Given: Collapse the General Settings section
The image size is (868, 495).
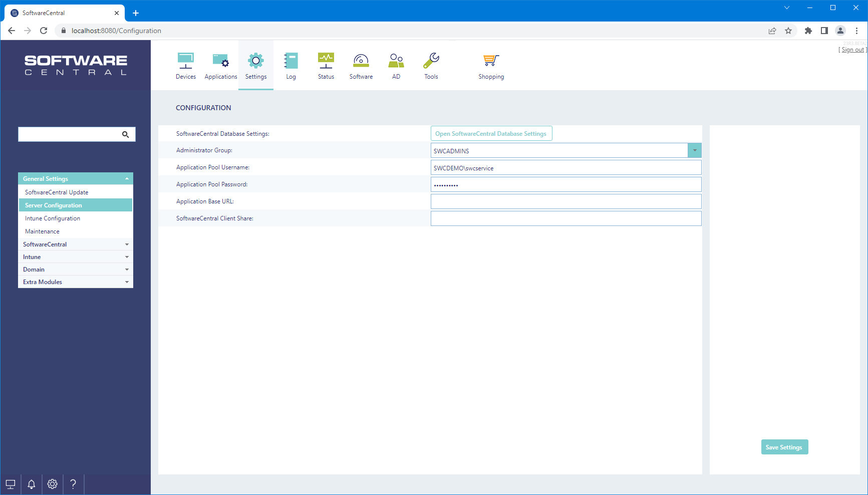Looking at the screenshot, I should click(76, 179).
